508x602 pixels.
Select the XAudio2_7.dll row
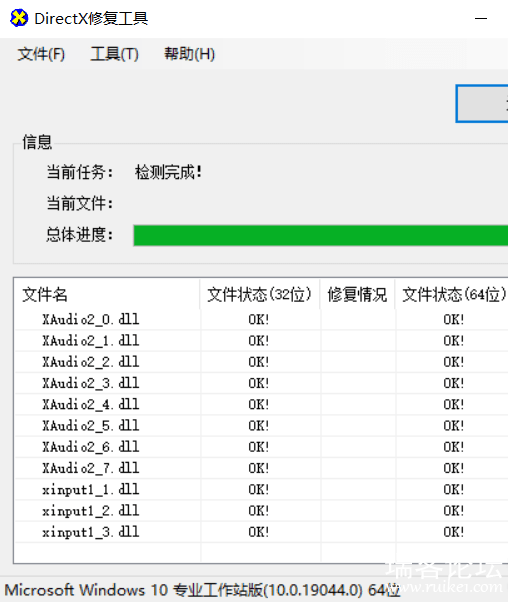[261, 468]
